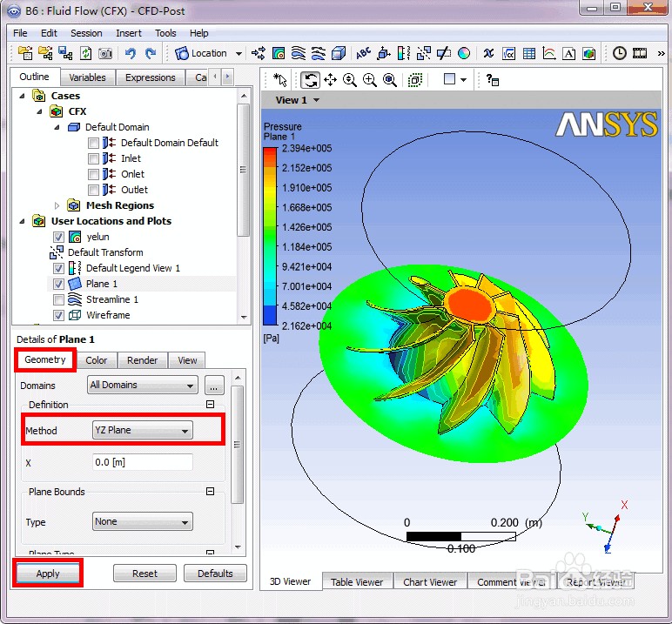Collapse the Definition section

tap(210, 404)
